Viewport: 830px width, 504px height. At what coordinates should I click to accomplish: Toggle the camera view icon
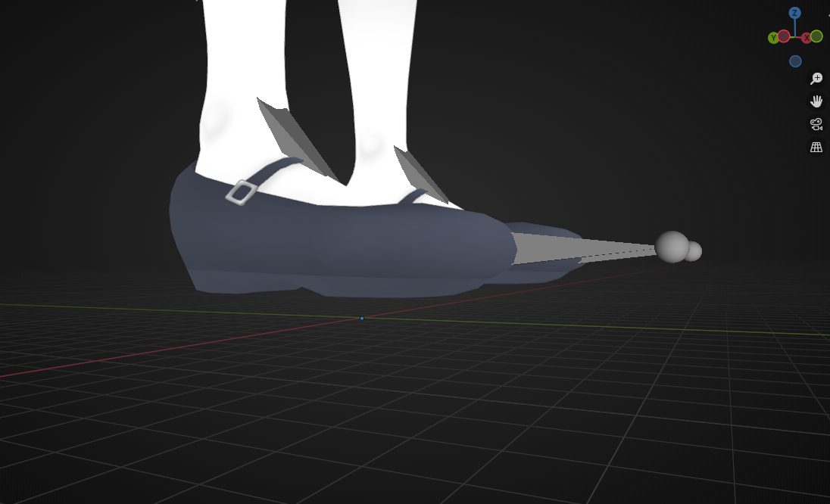[816, 124]
